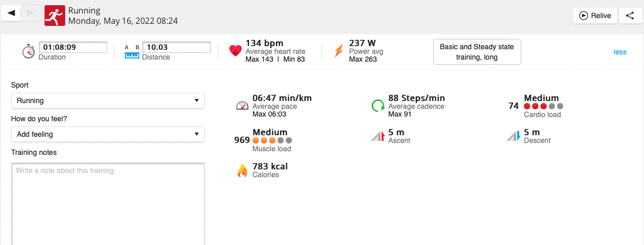Click the power lightning bolt icon
Viewport: 644px width, 245px height.
point(339,51)
